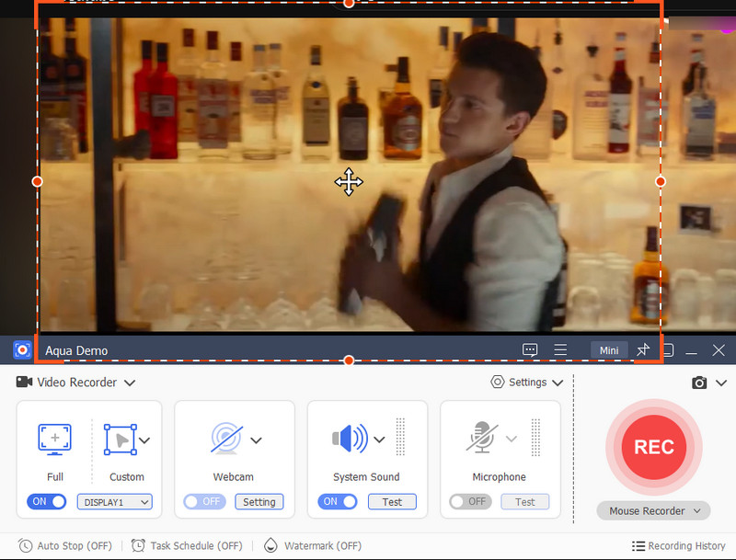Enable the Microphone toggle

tap(469, 502)
